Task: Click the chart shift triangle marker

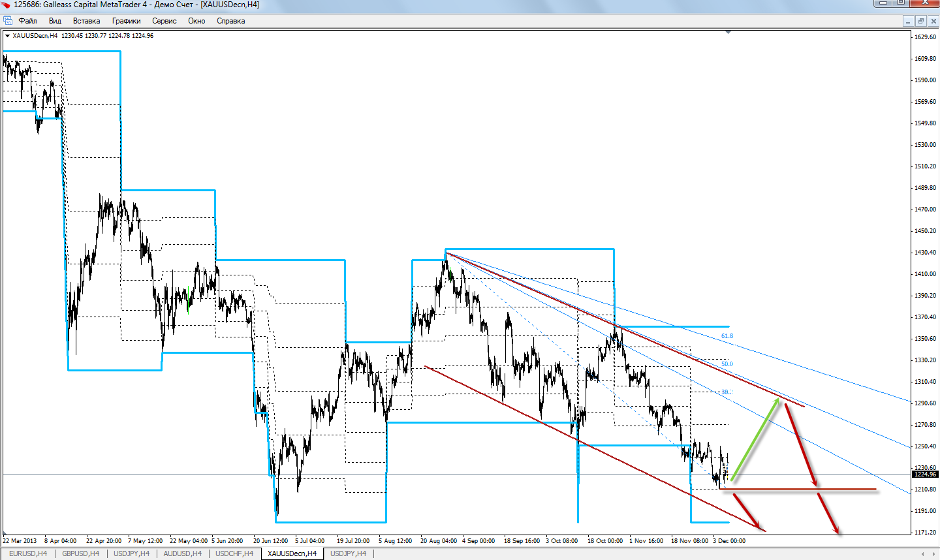Action: point(728,33)
